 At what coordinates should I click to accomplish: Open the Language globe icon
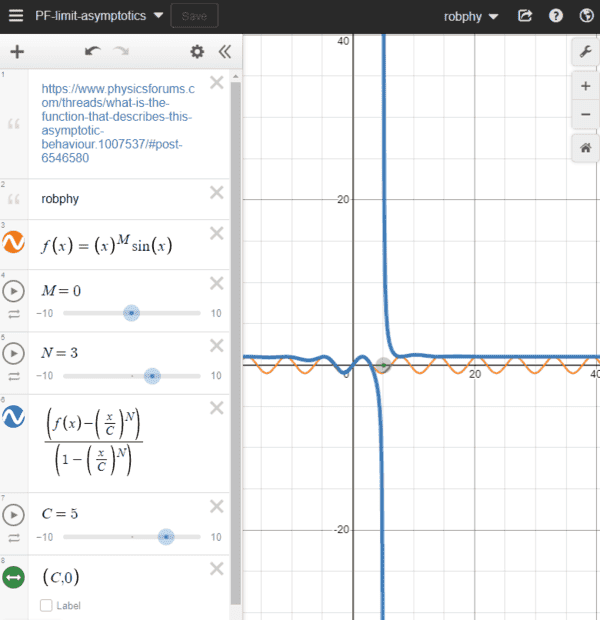pos(586,16)
